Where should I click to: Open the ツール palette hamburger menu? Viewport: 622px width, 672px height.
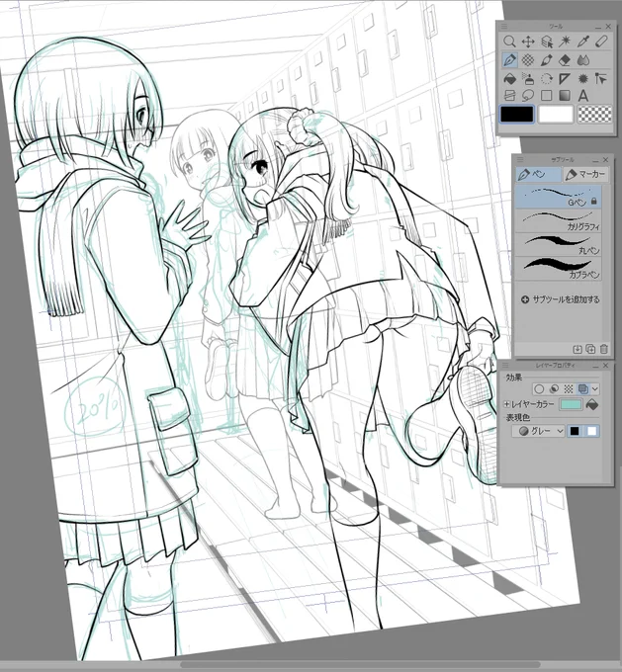click(504, 27)
